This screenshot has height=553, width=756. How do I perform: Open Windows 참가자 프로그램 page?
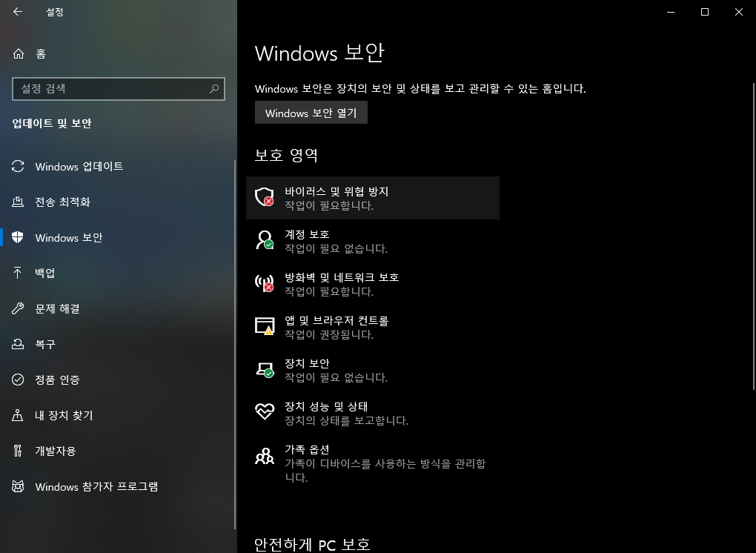coord(119,486)
